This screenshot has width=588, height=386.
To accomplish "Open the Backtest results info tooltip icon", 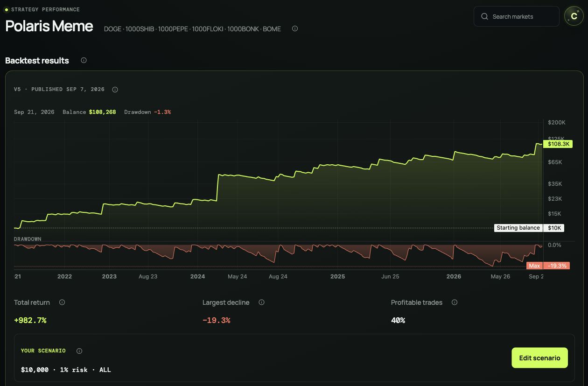I will [84, 60].
